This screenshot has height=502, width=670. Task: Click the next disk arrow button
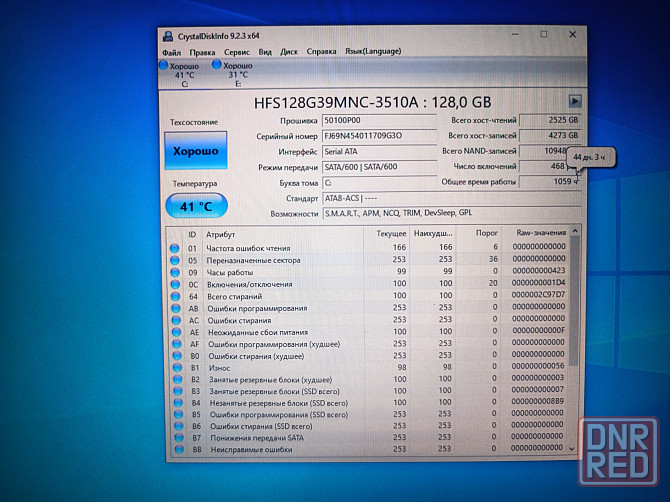575,102
